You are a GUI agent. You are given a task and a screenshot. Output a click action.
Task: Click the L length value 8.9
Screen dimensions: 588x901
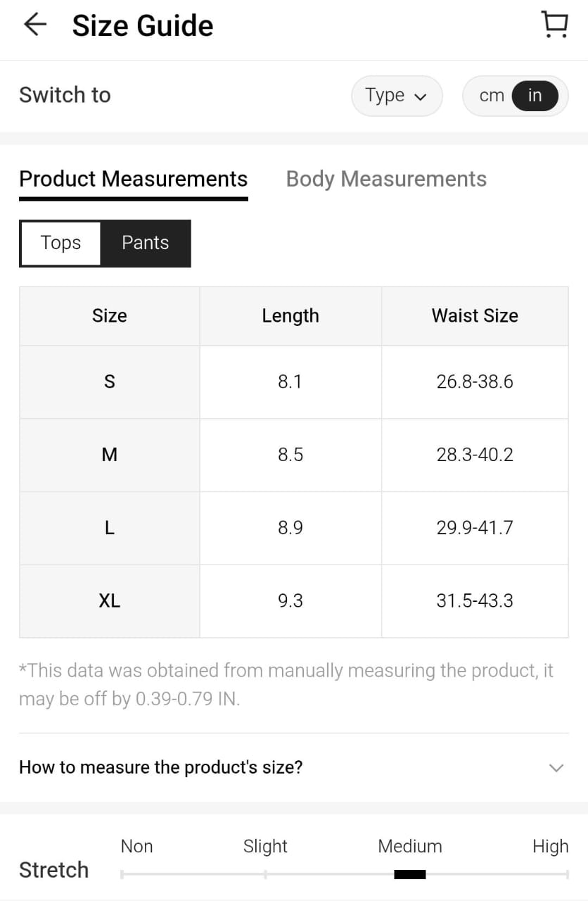(290, 528)
